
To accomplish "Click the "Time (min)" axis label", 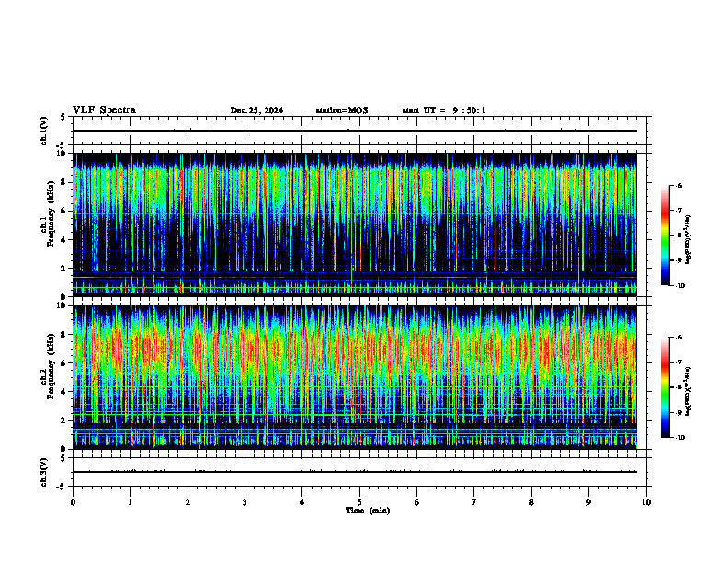I will point(368,511).
